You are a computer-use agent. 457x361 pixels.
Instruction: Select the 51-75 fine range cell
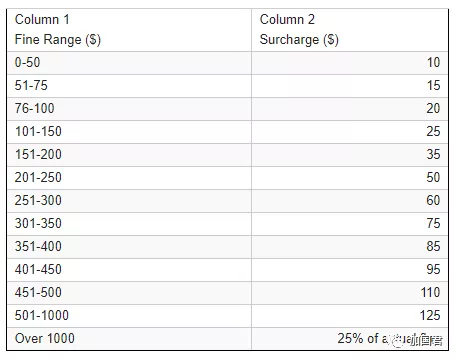tap(129, 86)
